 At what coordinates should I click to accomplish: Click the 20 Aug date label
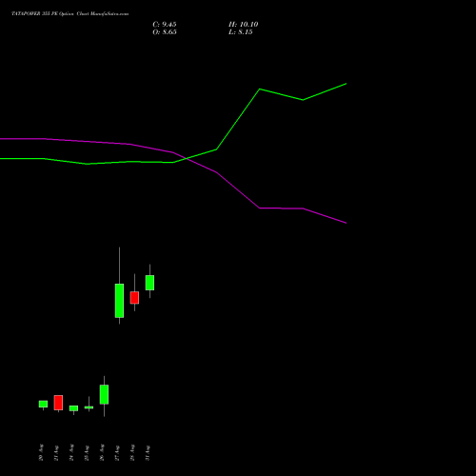[x=41, y=452]
